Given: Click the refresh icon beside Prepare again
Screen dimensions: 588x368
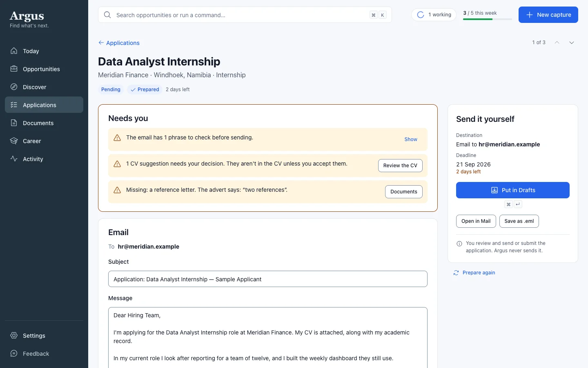Looking at the screenshot, I should coord(456,273).
